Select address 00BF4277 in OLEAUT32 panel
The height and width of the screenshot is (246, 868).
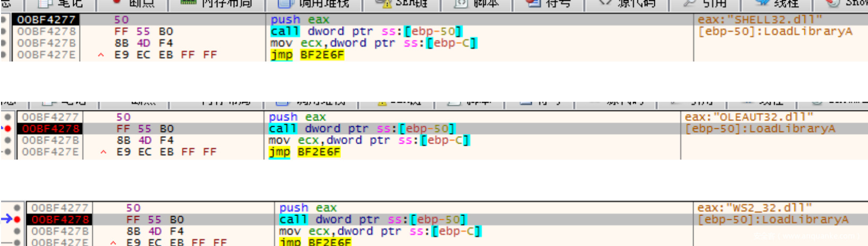click(50, 117)
